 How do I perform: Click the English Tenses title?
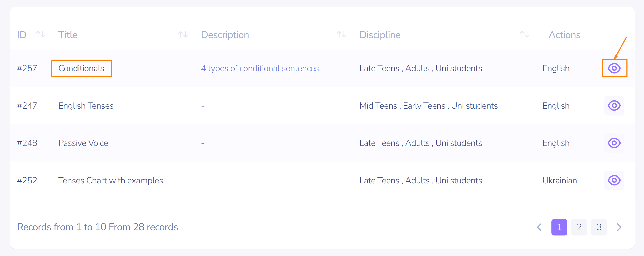86,106
